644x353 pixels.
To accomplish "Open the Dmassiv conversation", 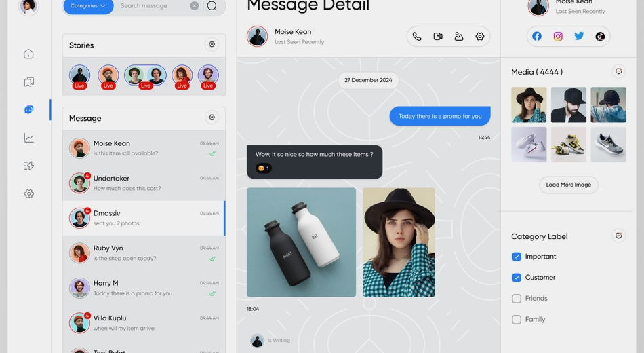I will [144, 218].
